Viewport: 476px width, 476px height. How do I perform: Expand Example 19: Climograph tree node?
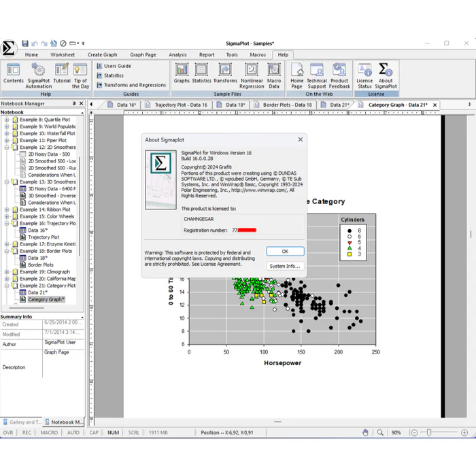click(x=7, y=272)
